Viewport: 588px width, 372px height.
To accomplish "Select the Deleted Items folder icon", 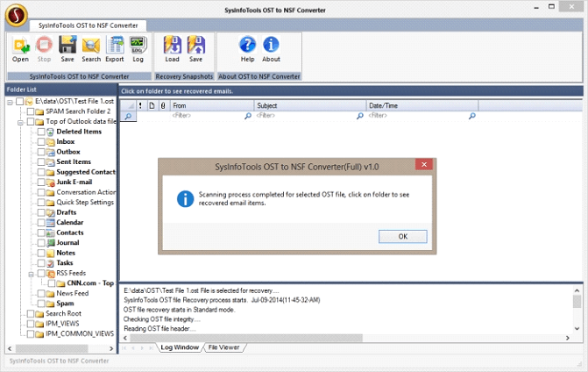I will [x=50, y=132].
